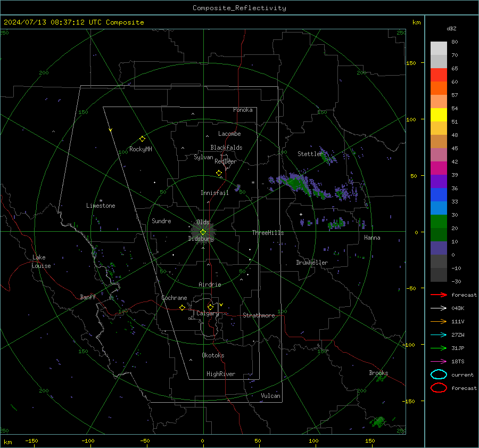The height and width of the screenshot is (448, 479).
Task: Click the Innisfail label
Action: [x=214, y=193]
